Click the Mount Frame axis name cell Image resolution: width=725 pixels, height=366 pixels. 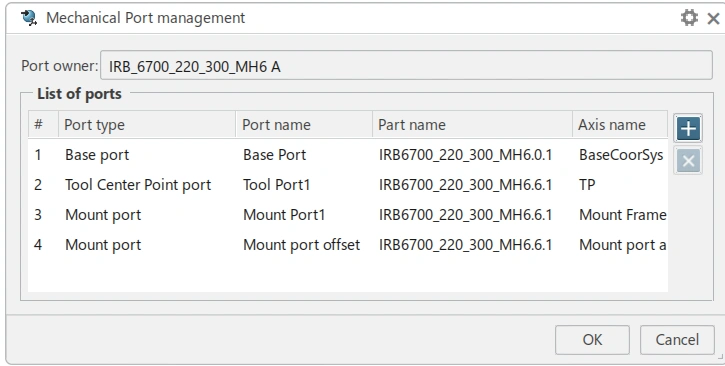(622, 215)
